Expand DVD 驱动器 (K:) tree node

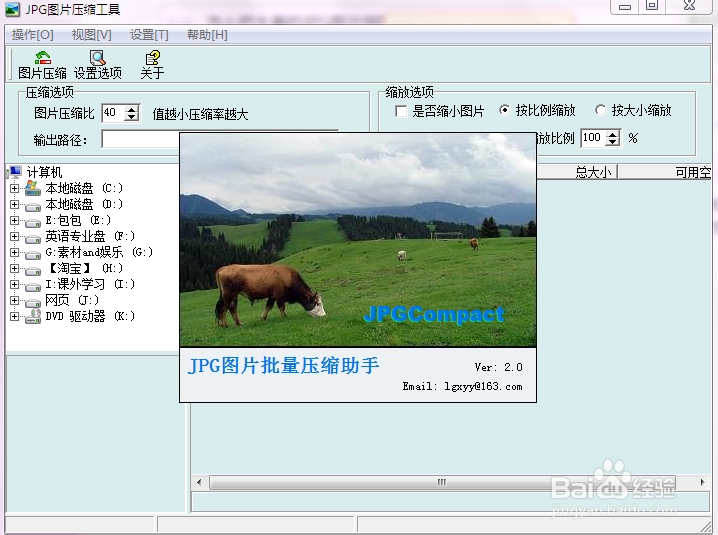click(x=14, y=317)
